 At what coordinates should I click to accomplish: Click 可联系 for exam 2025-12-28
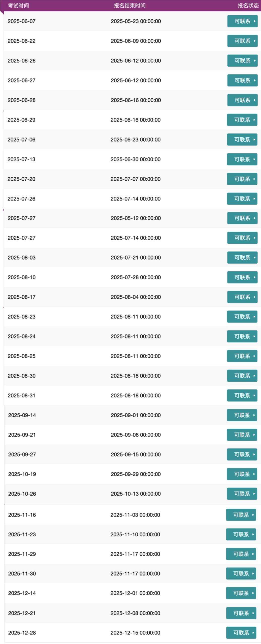click(241, 633)
